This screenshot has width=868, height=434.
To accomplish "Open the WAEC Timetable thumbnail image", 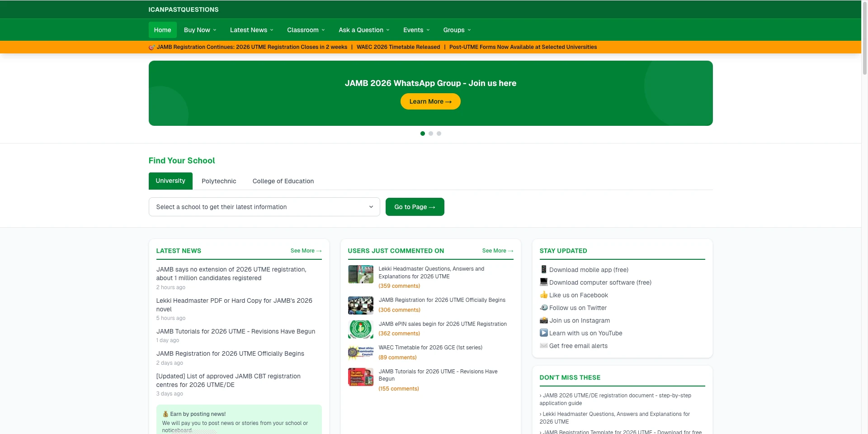I will (360, 353).
